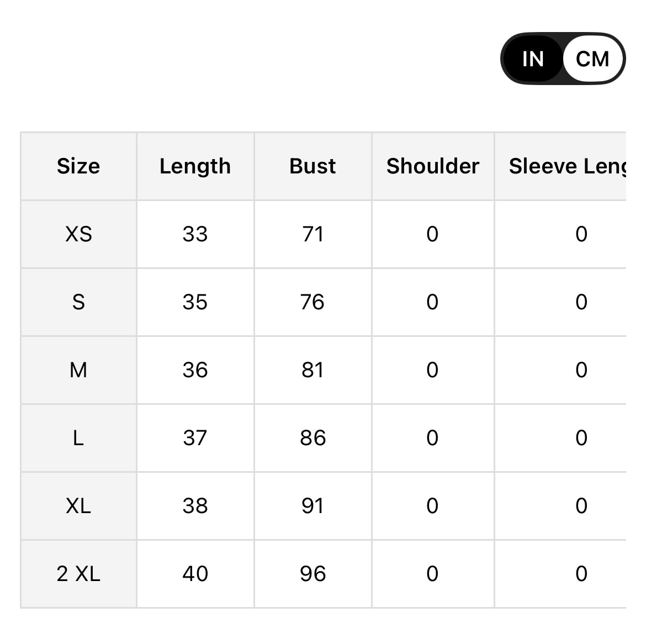Viewport: 646px width, 644px height.
Task: Click the XS size row label
Action: (78, 234)
